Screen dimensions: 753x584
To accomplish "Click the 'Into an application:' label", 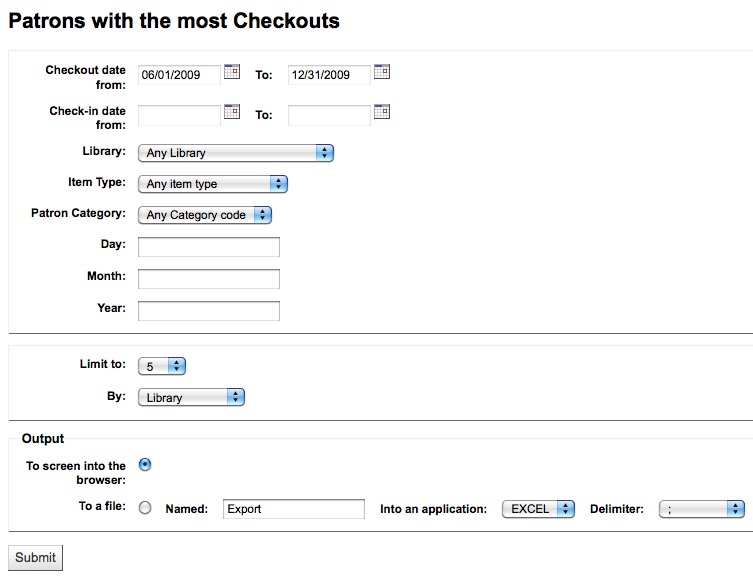I will tap(433, 509).
